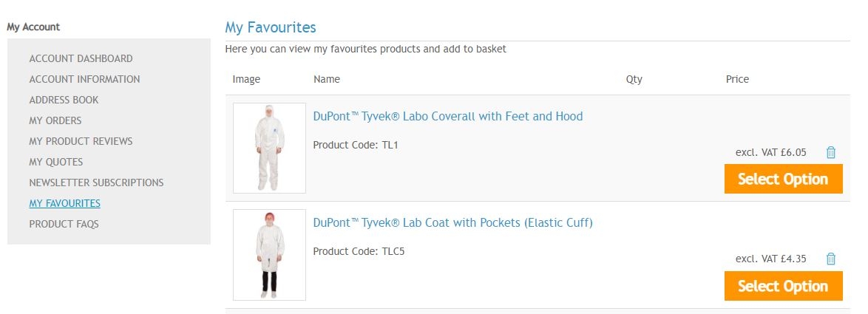Delete the Tyvek Labo Coverall from favourites
Viewport: 868px width, 314px height.
tap(831, 152)
